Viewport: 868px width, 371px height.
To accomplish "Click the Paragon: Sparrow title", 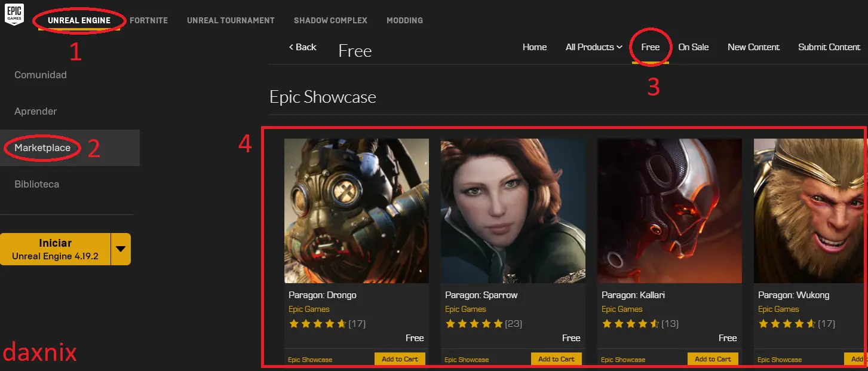I will (x=481, y=295).
